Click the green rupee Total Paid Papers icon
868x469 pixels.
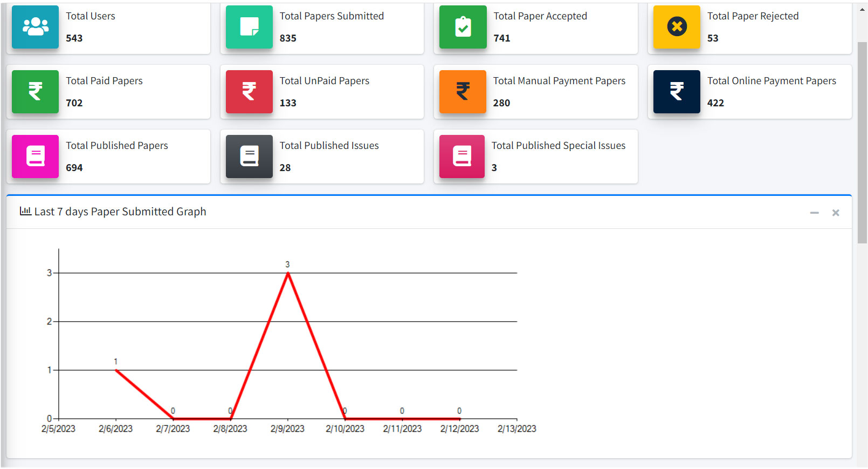35,91
